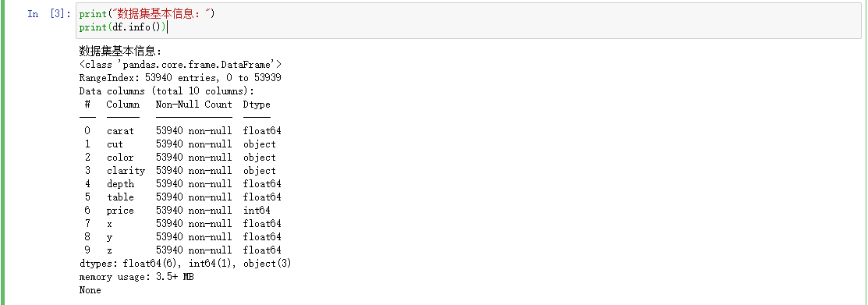This screenshot has height=305, width=868.
Task: Click the pandas.core.frame.DataFrame class line
Action: 180,65
